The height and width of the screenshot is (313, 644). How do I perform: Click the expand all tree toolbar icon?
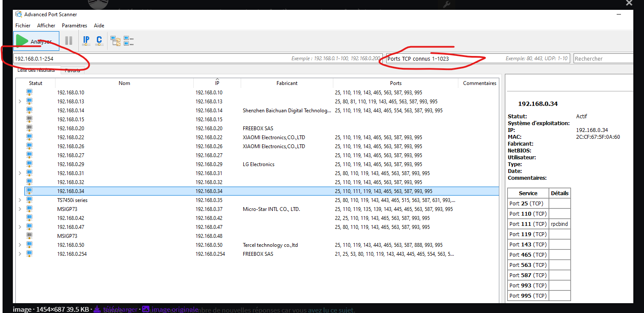[x=116, y=41]
